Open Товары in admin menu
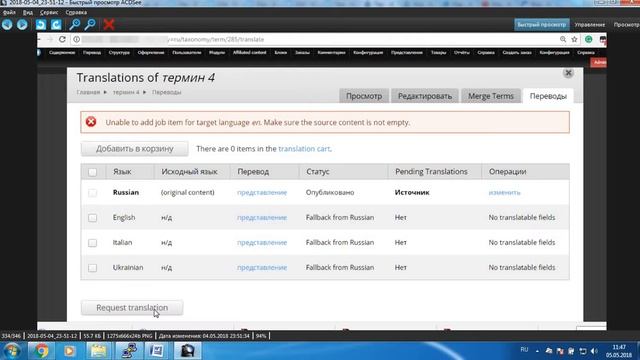640x360 pixels. click(438, 53)
